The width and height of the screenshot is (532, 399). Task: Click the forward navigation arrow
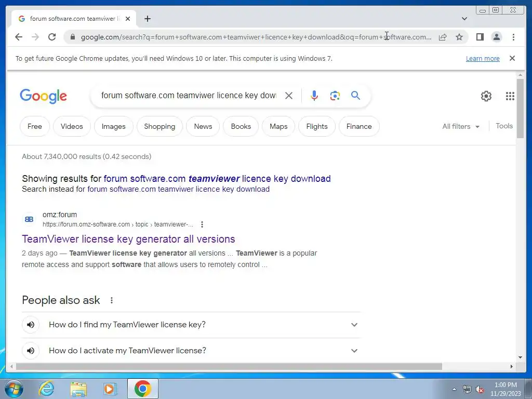[35, 37]
